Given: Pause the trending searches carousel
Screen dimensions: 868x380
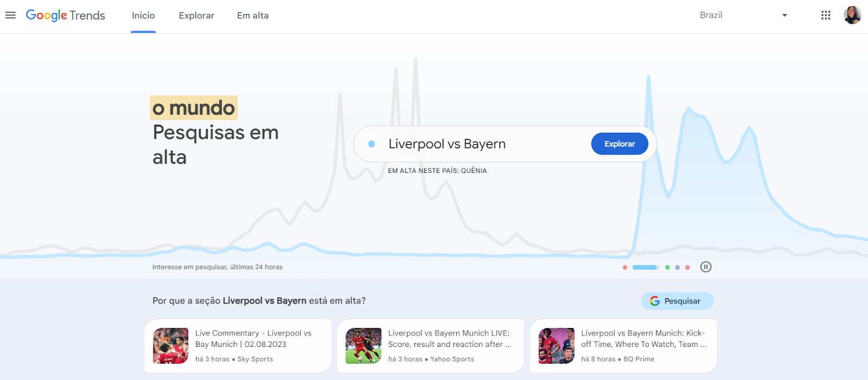Looking at the screenshot, I should pyautogui.click(x=706, y=267).
